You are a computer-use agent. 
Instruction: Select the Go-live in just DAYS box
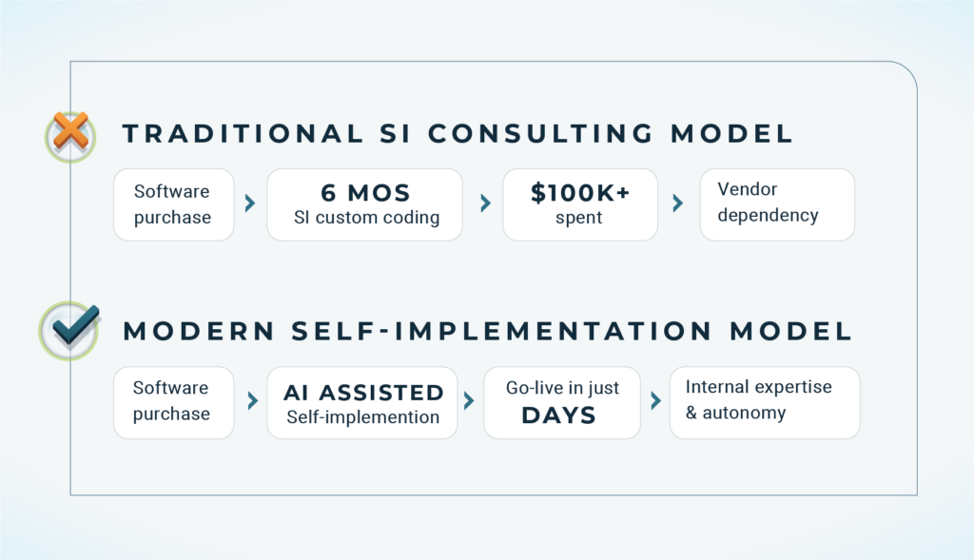(x=562, y=403)
